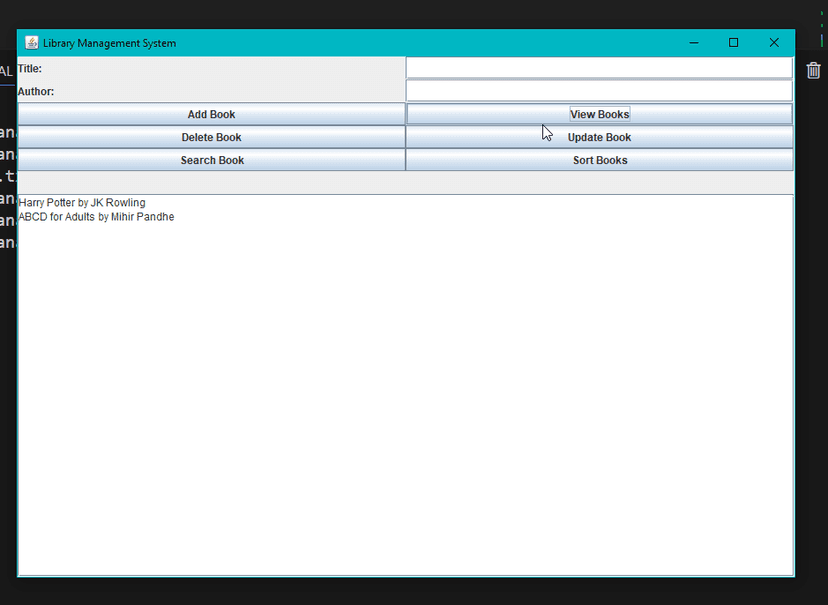828x605 pixels.
Task: Click the Library Management System title bar text
Action: [109, 43]
